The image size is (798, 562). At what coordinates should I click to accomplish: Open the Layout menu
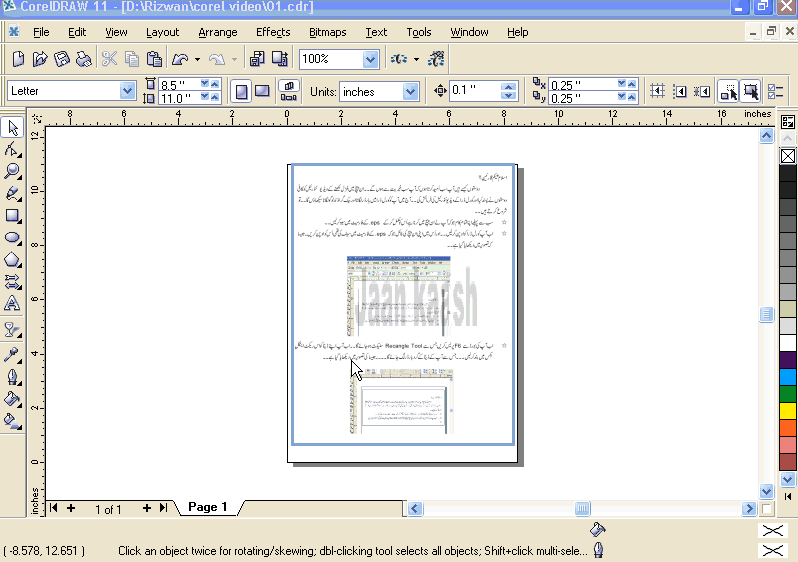tap(162, 32)
